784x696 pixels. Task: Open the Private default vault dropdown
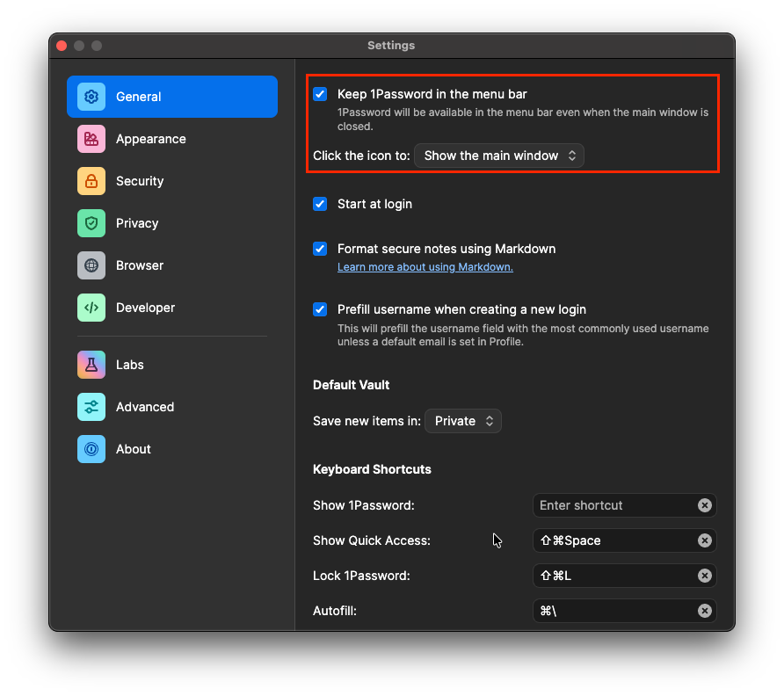click(463, 421)
